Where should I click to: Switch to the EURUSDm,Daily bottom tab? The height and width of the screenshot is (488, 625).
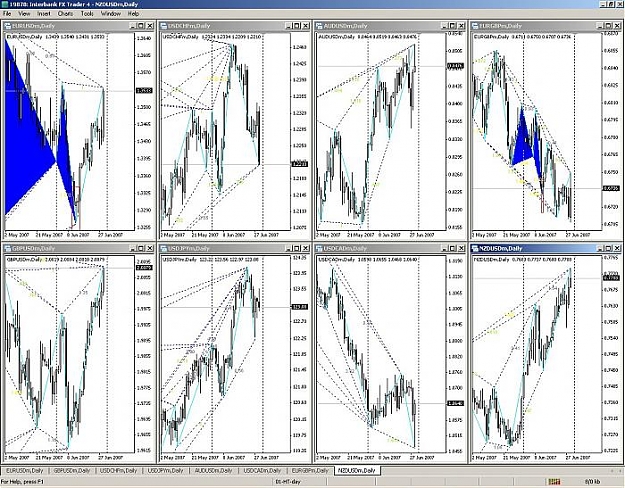click(x=24, y=471)
